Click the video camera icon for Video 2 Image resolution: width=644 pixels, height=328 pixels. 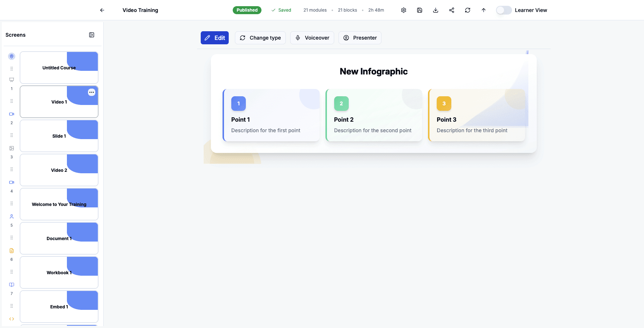pyautogui.click(x=12, y=182)
